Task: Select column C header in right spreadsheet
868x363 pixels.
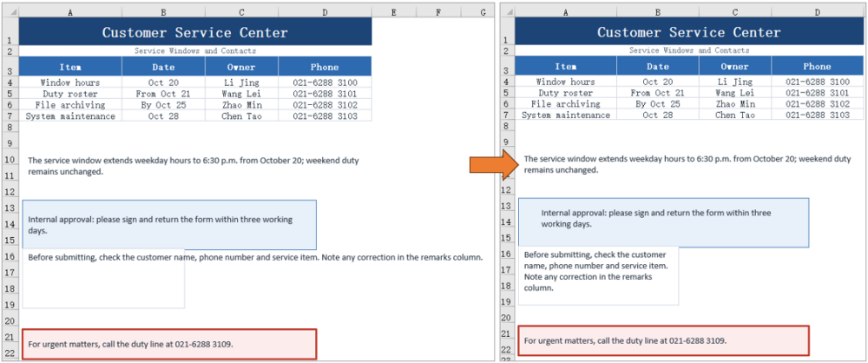Action: click(735, 12)
